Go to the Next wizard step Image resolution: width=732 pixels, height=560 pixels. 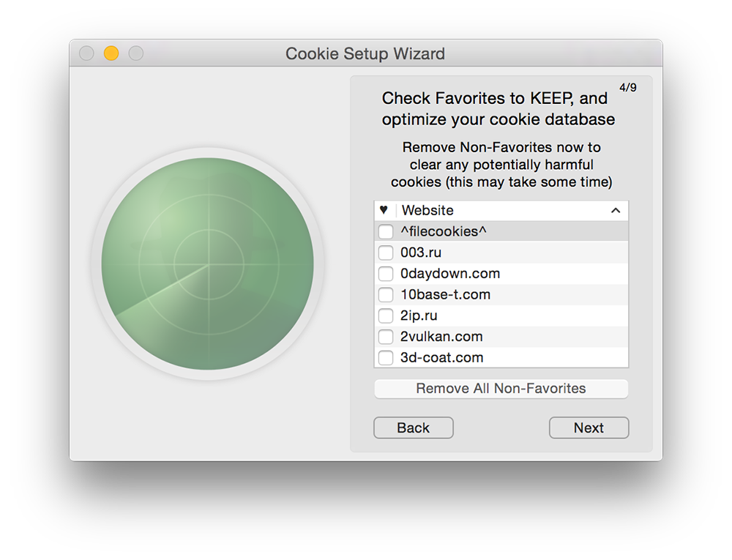[589, 428]
